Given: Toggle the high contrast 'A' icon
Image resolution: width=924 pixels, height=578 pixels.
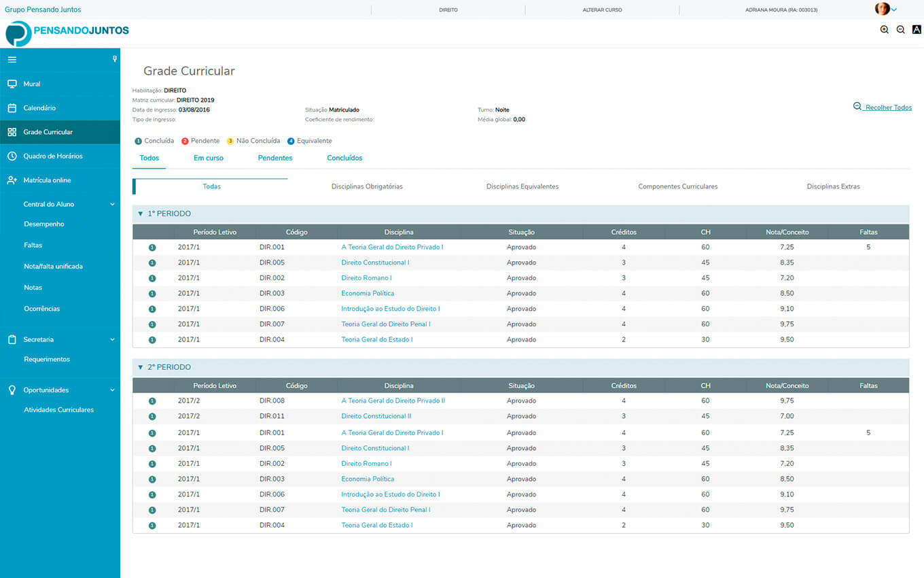Looking at the screenshot, I should pyautogui.click(x=917, y=30).
